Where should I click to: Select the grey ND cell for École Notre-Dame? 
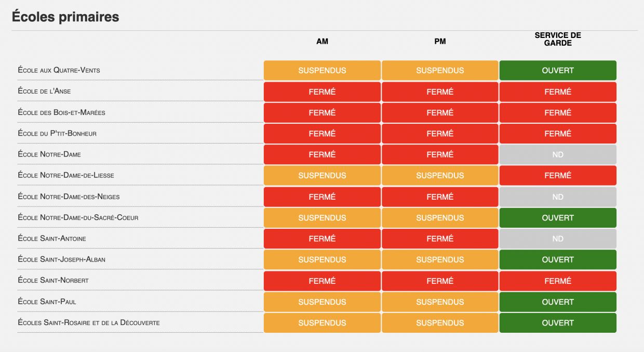(x=558, y=154)
